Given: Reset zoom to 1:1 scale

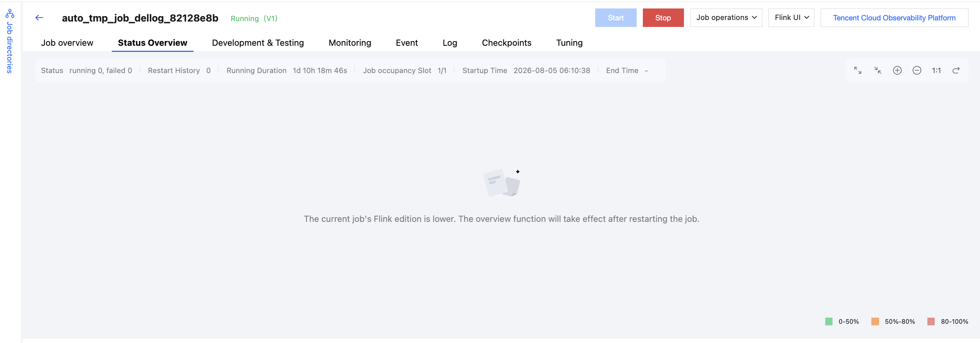Looking at the screenshot, I should (936, 70).
